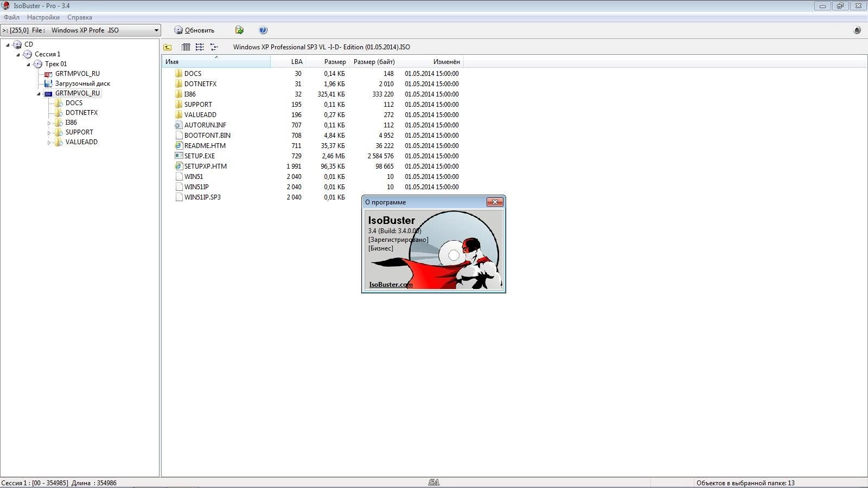Switch to list view icon
Viewport: 868px width, 488px height.
point(200,47)
